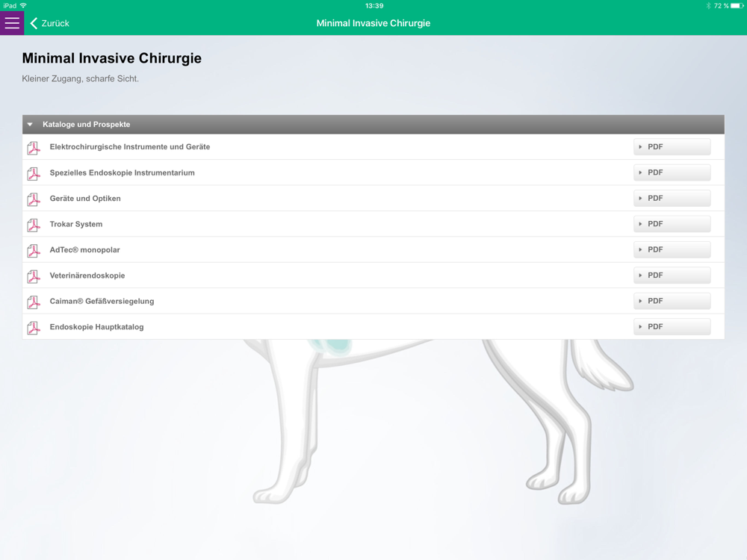Click PDF icon beside Veterinärendoskopie
The height and width of the screenshot is (560, 747).
point(34,276)
